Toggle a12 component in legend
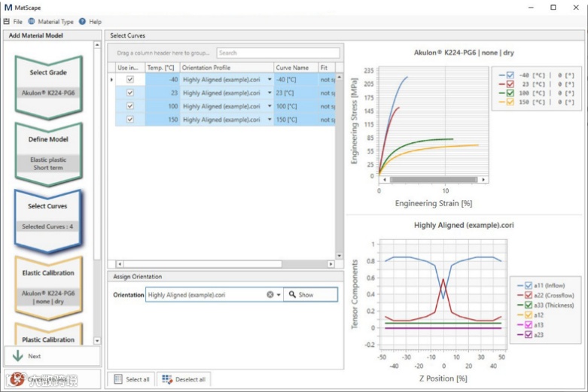 pos(529,315)
